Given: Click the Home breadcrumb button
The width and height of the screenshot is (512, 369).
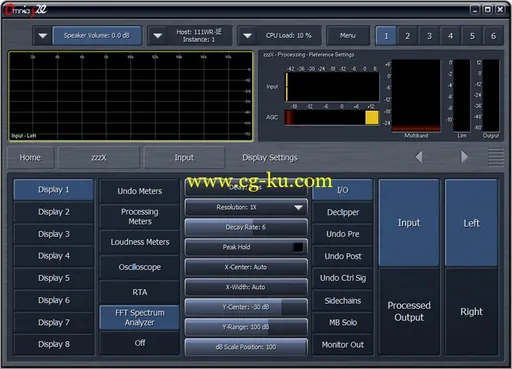Looking at the screenshot, I should click(x=30, y=157).
